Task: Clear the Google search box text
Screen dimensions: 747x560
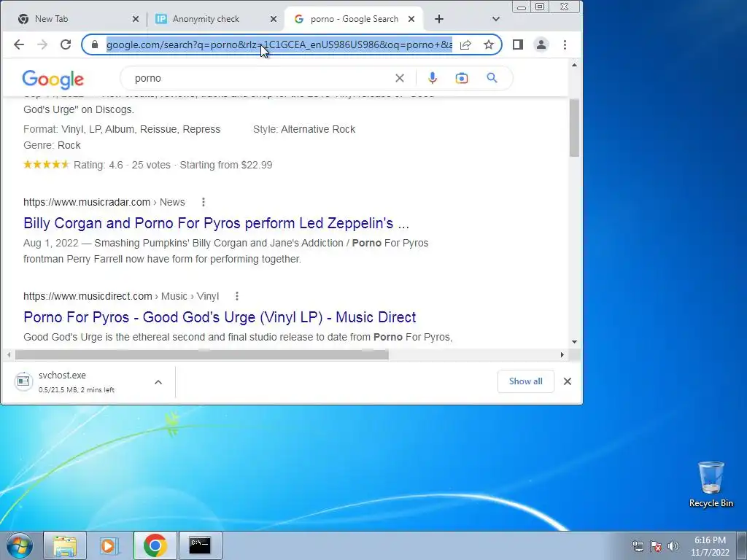Action: coord(400,78)
